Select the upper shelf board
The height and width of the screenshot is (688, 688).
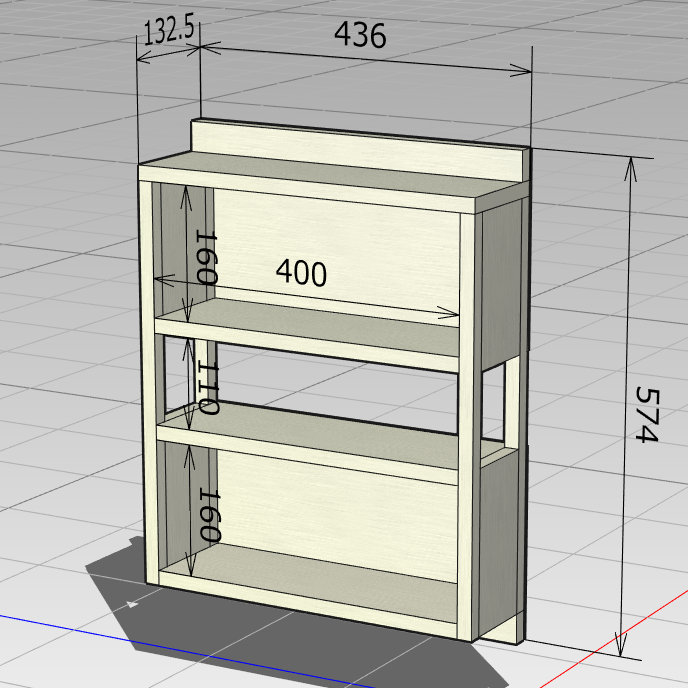click(x=310, y=330)
